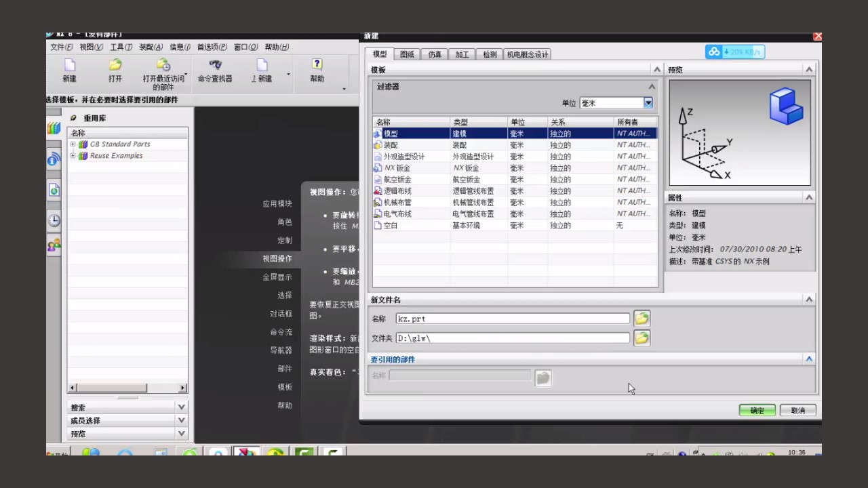Open the Reuse Library books sidebar tab

[x=54, y=128]
